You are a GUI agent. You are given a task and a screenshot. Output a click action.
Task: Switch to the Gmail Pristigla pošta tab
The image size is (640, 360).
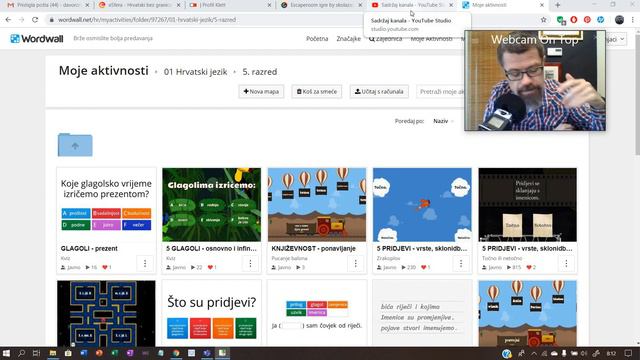tap(48, 5)
